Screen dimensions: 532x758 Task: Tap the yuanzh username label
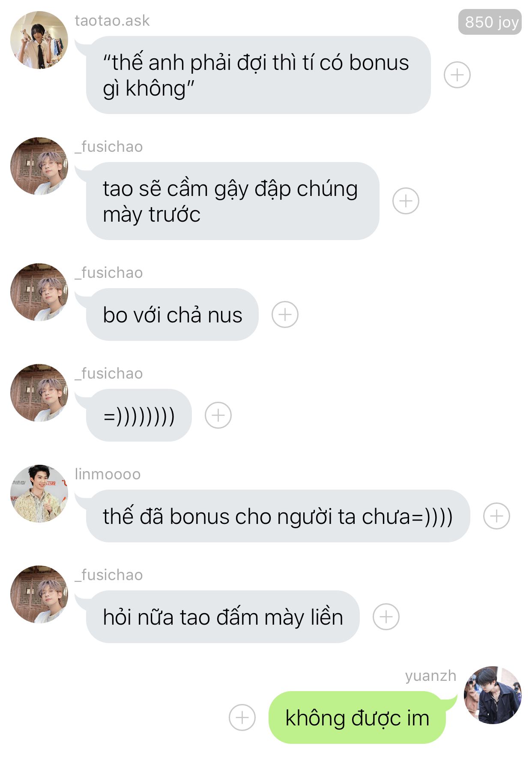430,676
